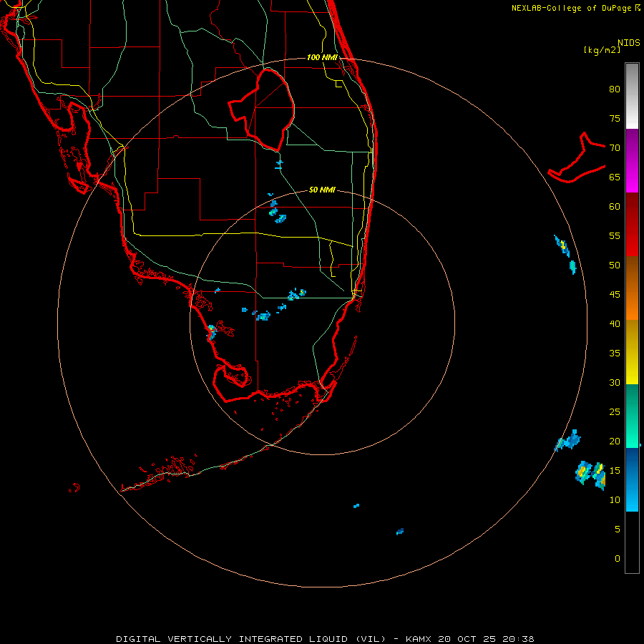Select the 100 NMI range ring label
Image resolution: width=644 pixels, height=644 pixels.
322,57
